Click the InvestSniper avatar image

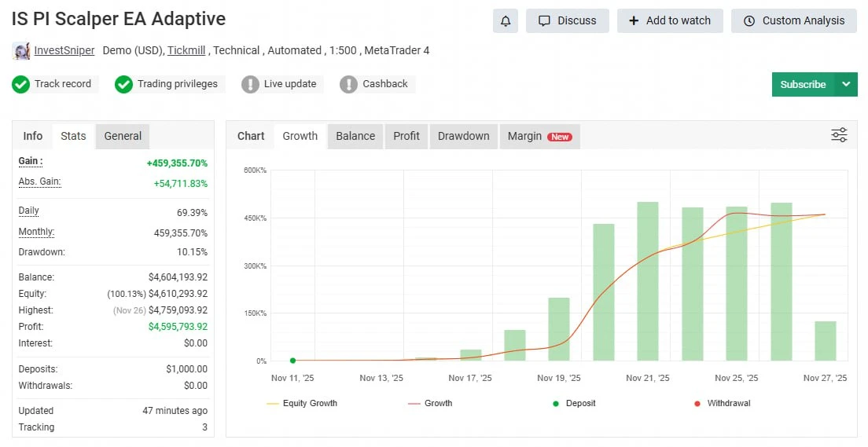[x=21, y=51]
